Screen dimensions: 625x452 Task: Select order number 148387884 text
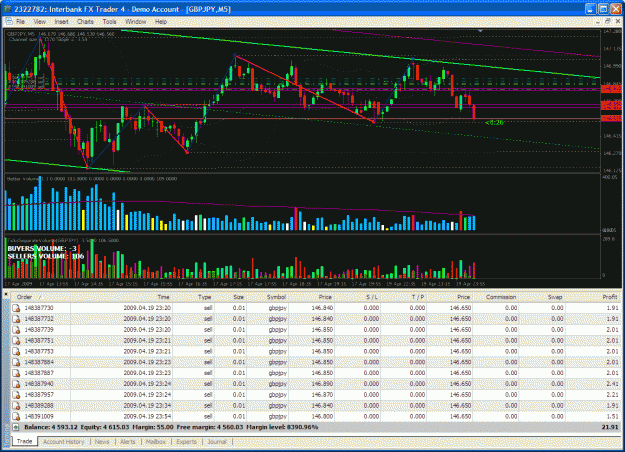pyautogui.click(x=39, y=362)
